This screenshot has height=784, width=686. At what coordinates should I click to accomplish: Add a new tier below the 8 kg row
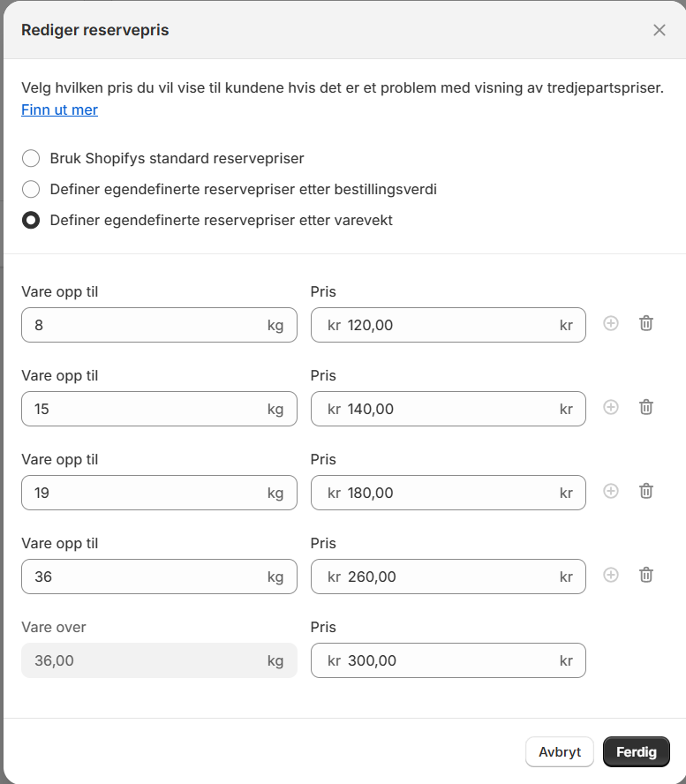click(x=611, y=323)
